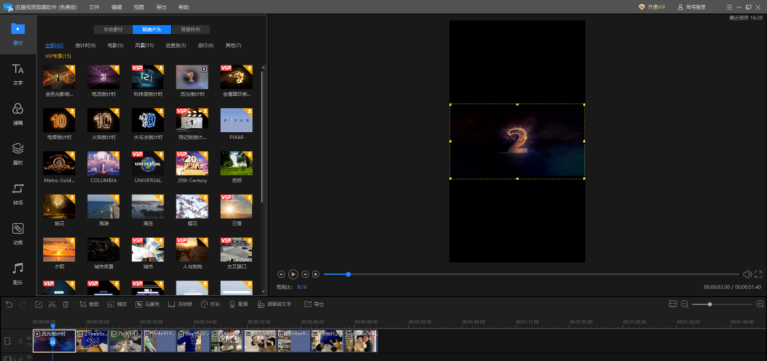
Task: Click the fit-timeline icon beside zoom slider
Action: (x=673, y=304)
